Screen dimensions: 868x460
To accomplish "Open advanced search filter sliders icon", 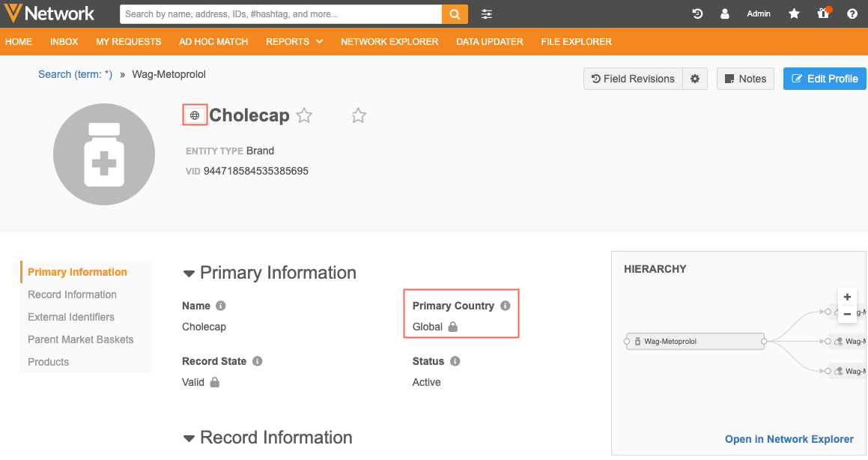I will pyautogui.click(x=487, y=14).
